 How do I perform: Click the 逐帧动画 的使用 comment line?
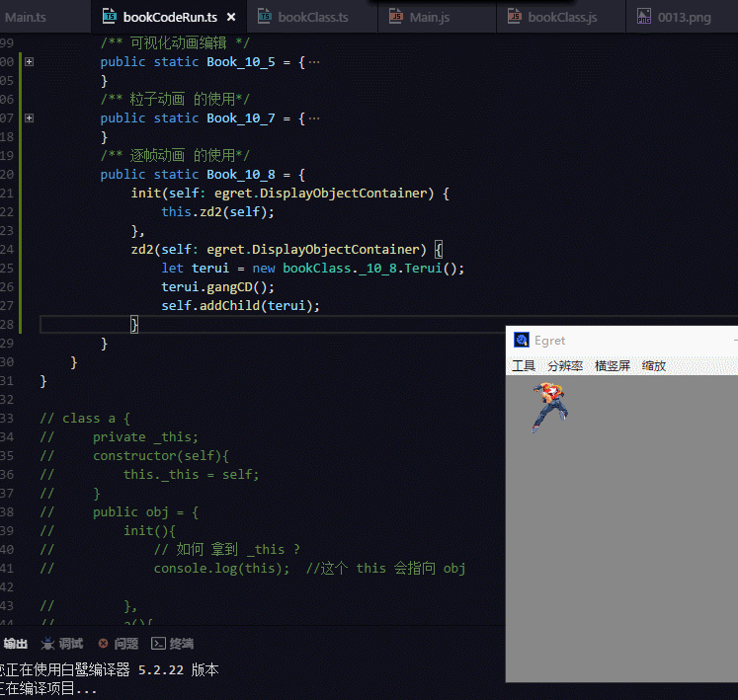pos(175,155)
